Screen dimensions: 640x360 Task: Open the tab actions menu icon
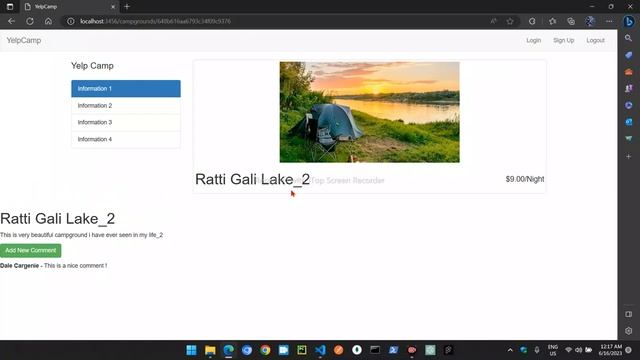pos(10,7)
